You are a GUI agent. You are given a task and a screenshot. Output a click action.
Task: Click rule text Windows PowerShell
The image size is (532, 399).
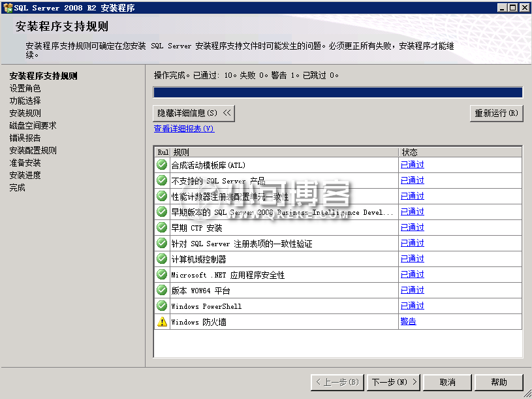pos(207,306)
